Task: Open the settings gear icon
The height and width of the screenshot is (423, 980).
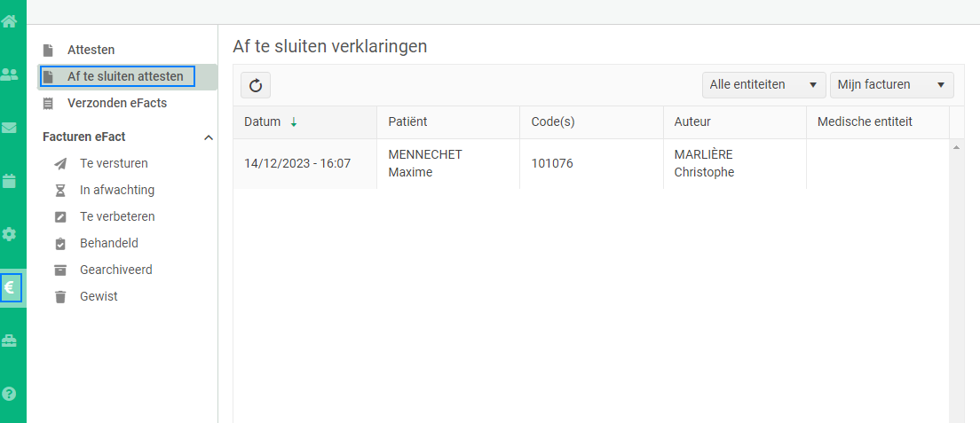Action: click(x=9, y=234)
